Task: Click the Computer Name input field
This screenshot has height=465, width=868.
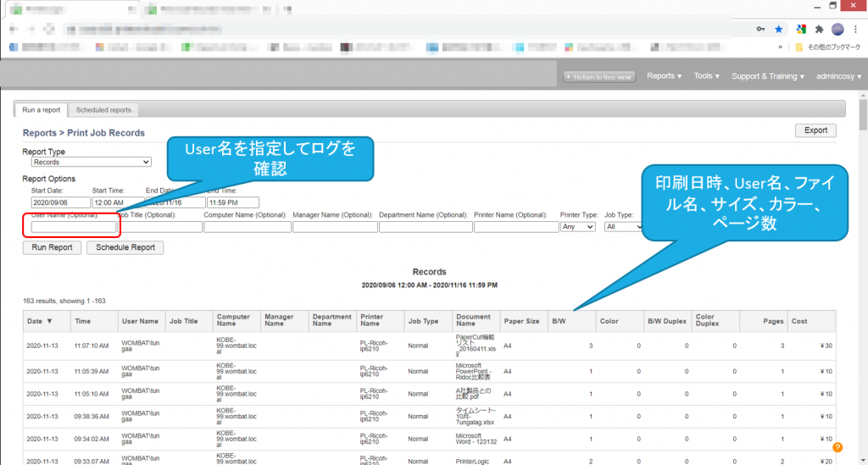Action: (x=248, y=227)
